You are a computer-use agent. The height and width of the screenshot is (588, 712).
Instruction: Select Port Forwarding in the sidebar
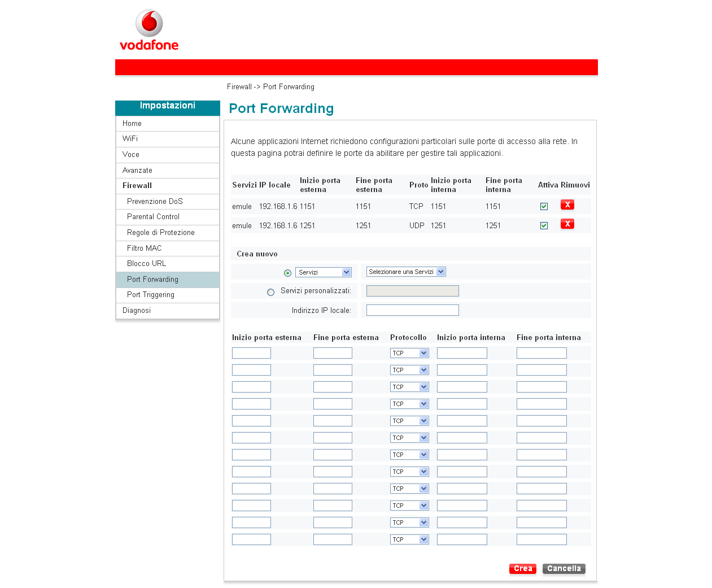click(x=168, y=280)
